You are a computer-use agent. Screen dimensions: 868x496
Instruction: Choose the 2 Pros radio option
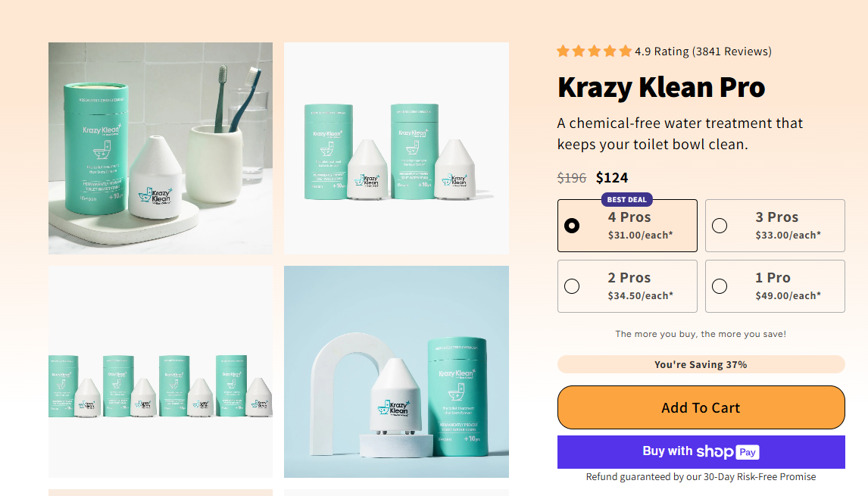pyautogui.click(x=572, y=286)
